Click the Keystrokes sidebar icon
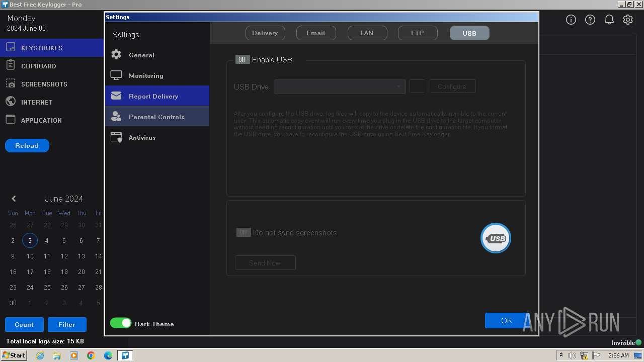This screenshot has width=644, height=362. [11, 48]
